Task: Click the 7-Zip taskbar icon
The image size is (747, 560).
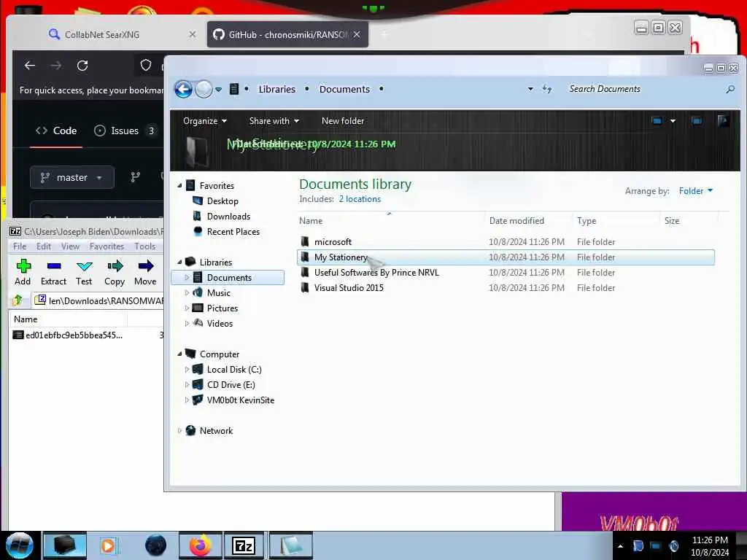Action: pos(244,545)
